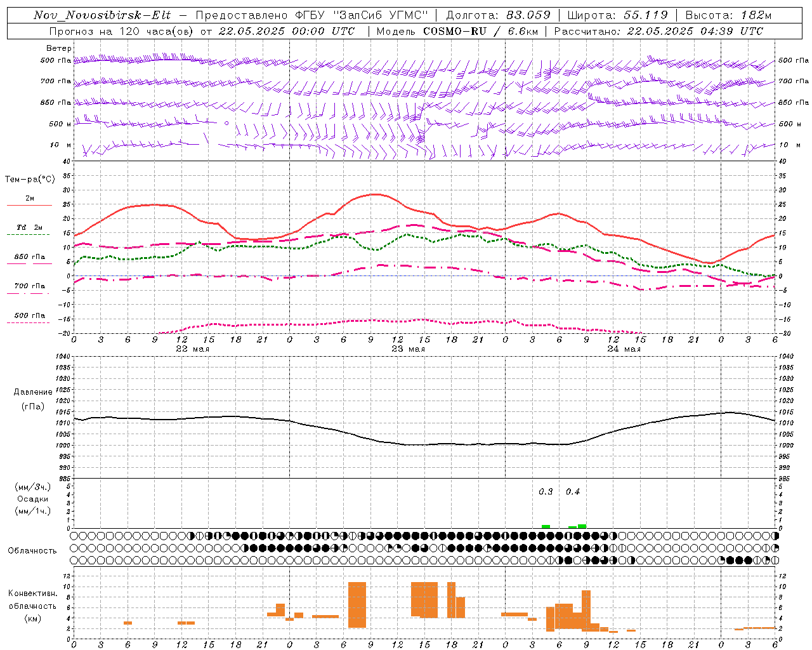Click the (мм/1ч.) precipitation unit label
This screenshot has height=650, width=812.
tap(32, 511)
